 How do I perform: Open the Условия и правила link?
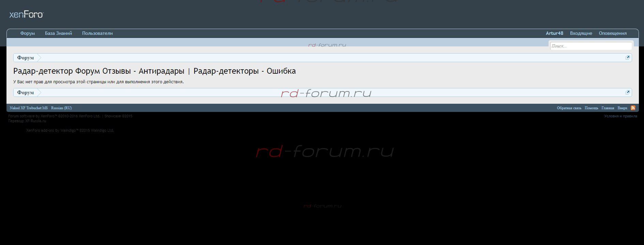pos(620,116)
